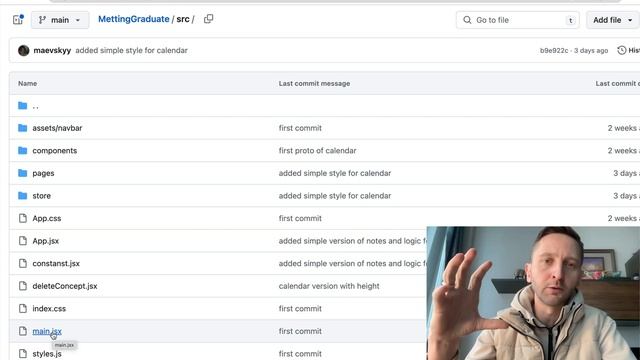Open the commit message in the App.jsx row
The image size is (640, 360).
coord(353,241)
